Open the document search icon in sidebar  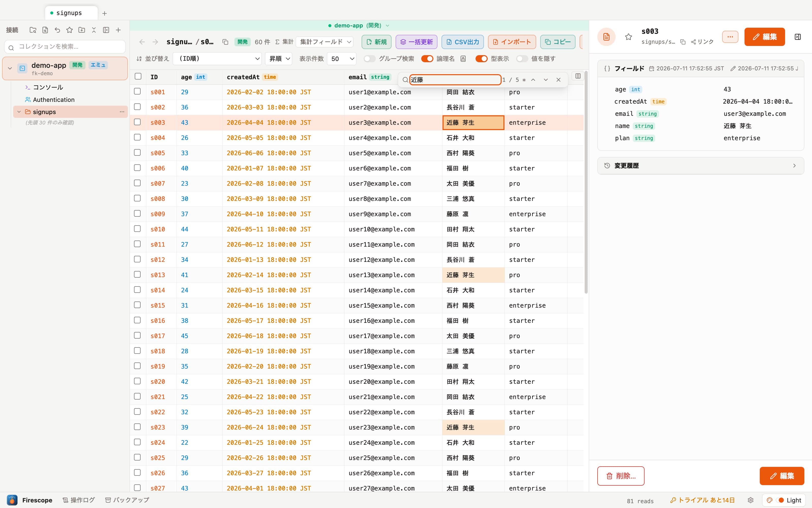tap(45, 30)
